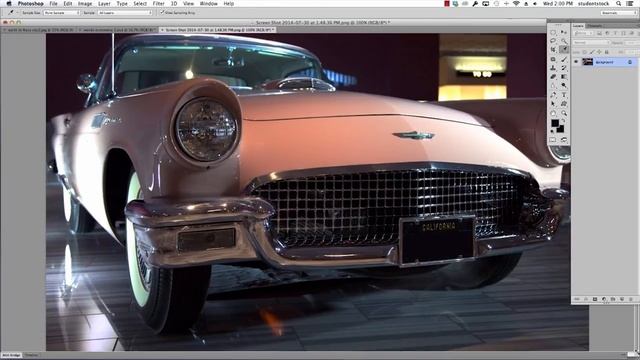Toggle lock image pixels
640x360 pixels.
[592, 52]
